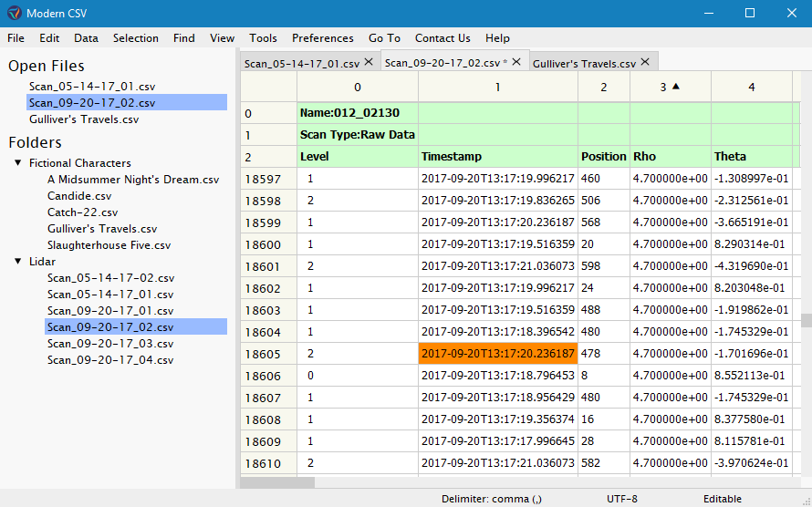Select Scan_09-20-17_04.csv in the Lidar folder

coord(109,360)
